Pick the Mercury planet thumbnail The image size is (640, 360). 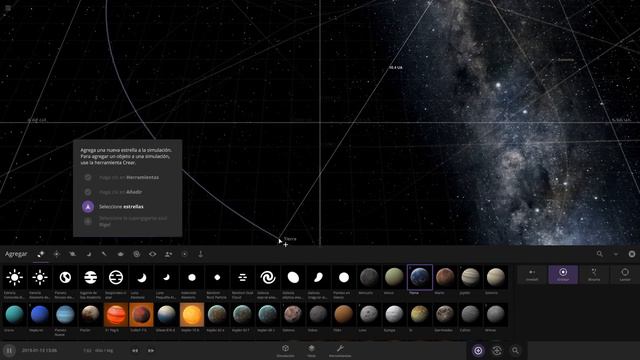pos(369,277)
